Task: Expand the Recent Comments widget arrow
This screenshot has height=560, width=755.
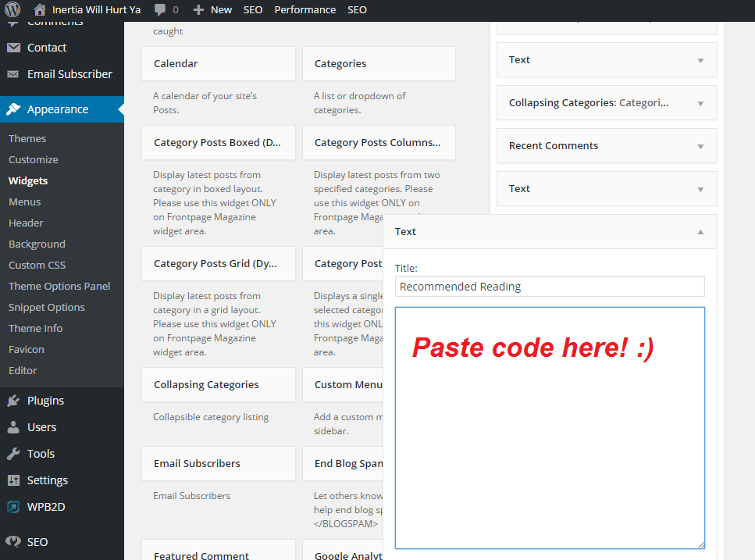Action: pyautogui.click(x=700, y=146)
